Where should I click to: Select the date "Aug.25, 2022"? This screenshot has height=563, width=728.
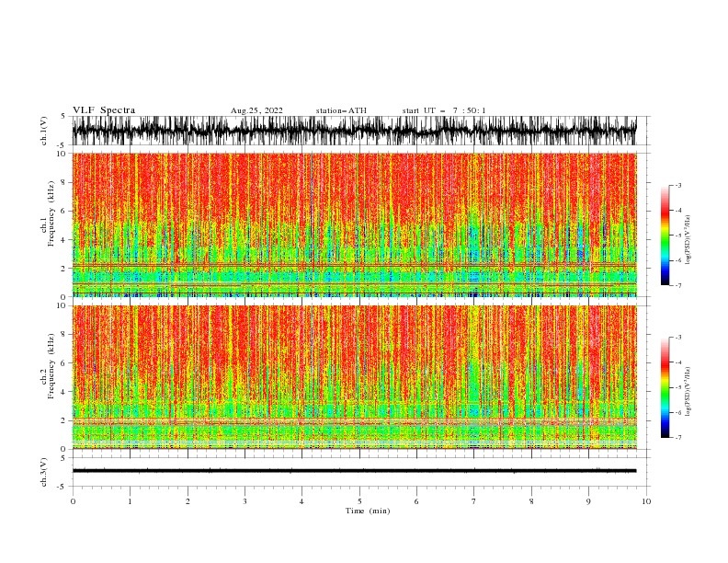click(x=256, y=110)
